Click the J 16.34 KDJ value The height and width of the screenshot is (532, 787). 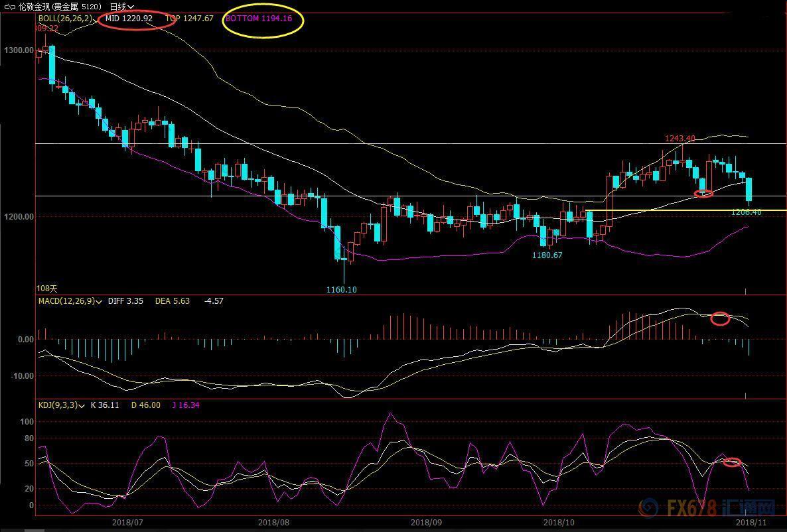pyautogui.click(x=186, y=405)
